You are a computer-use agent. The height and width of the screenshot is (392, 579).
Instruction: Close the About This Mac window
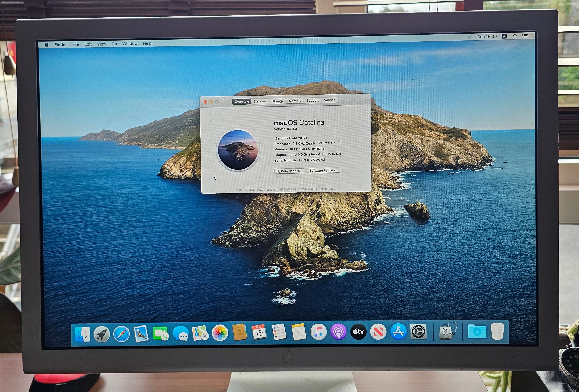[205, 102]
